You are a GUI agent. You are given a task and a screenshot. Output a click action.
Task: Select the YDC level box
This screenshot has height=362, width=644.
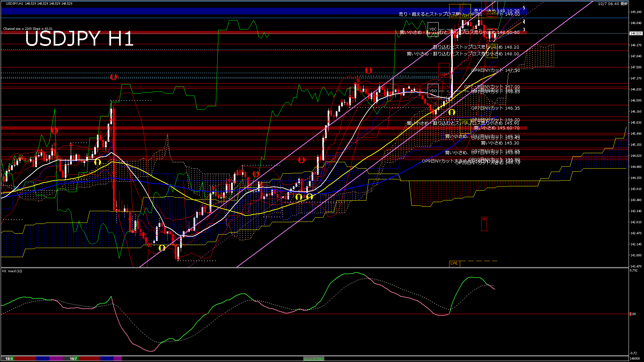pyautogui.click(x=433, y=29)
